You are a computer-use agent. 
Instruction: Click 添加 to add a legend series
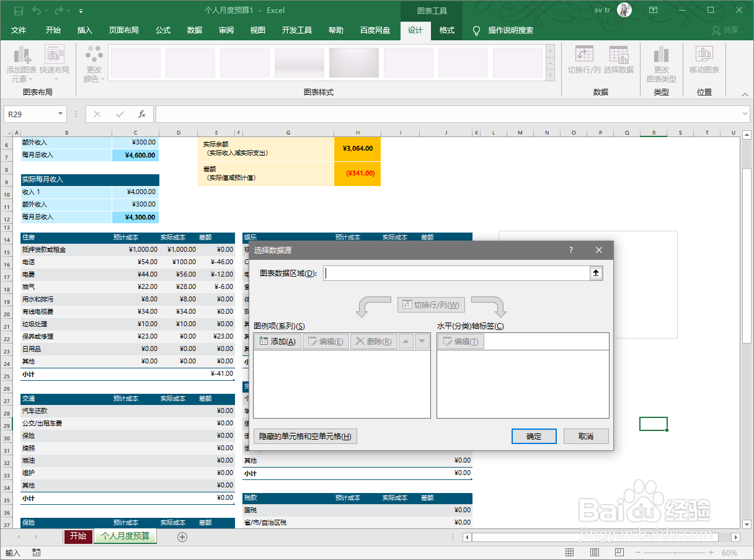[277, 340]
